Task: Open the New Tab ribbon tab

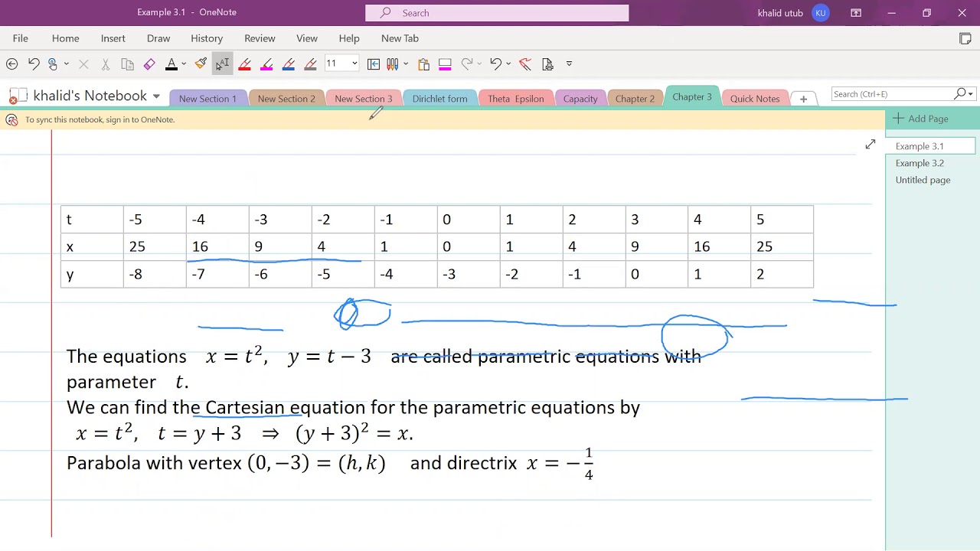Action: pos(400,38)
